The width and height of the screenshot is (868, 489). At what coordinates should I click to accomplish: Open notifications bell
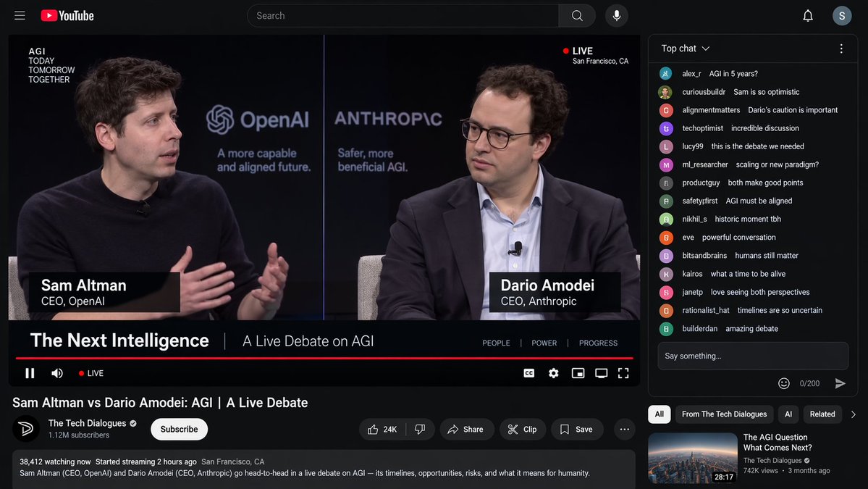(808, 15)
